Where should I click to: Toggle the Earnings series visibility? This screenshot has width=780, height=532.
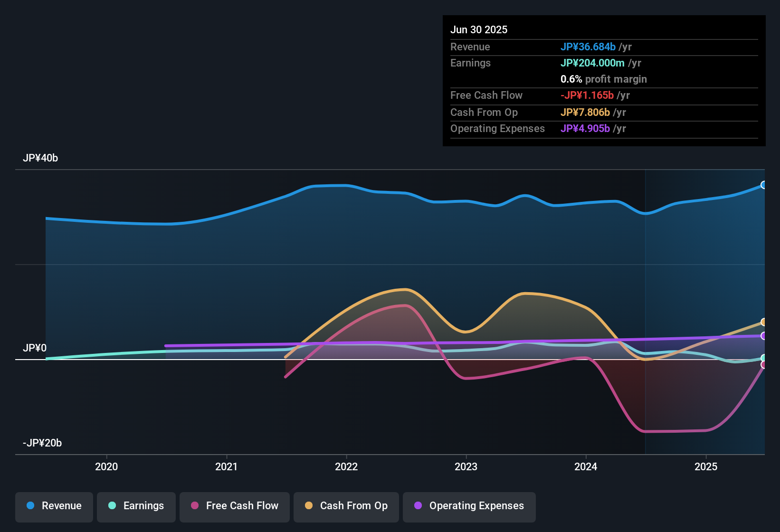136,506
